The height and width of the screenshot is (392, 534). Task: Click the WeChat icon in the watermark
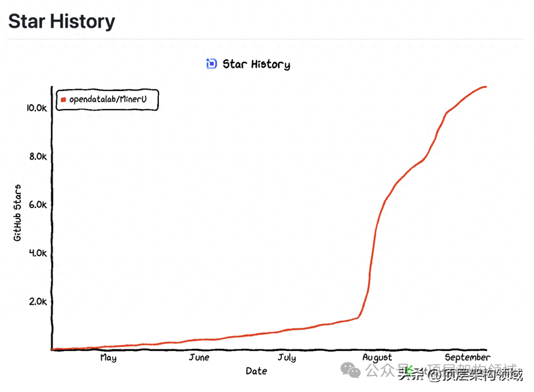point(352,371)
